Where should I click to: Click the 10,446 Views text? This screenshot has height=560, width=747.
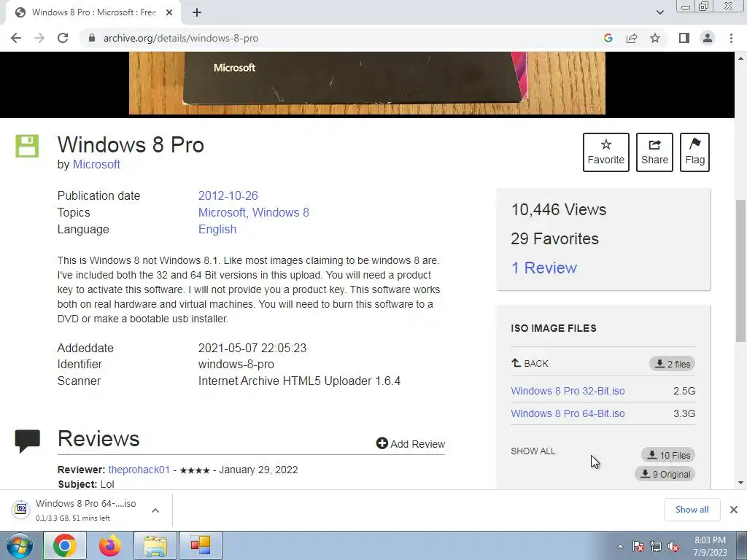click(558, 209)
